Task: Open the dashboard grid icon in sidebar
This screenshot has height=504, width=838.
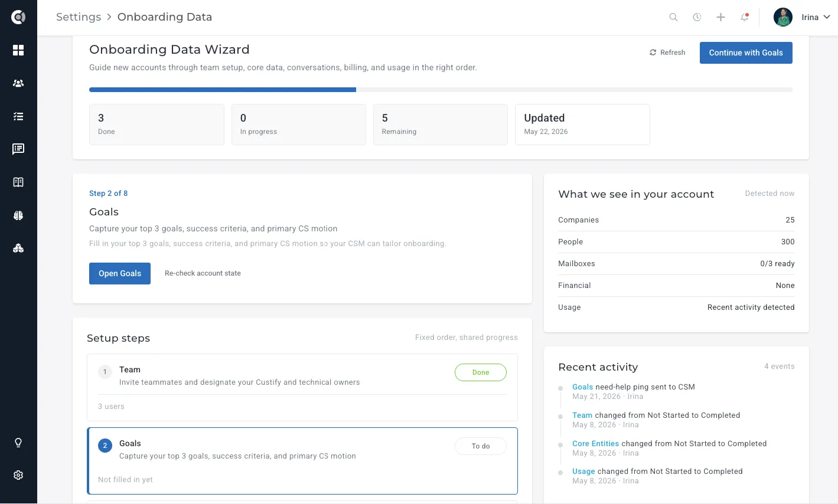Action: (18, 50)
